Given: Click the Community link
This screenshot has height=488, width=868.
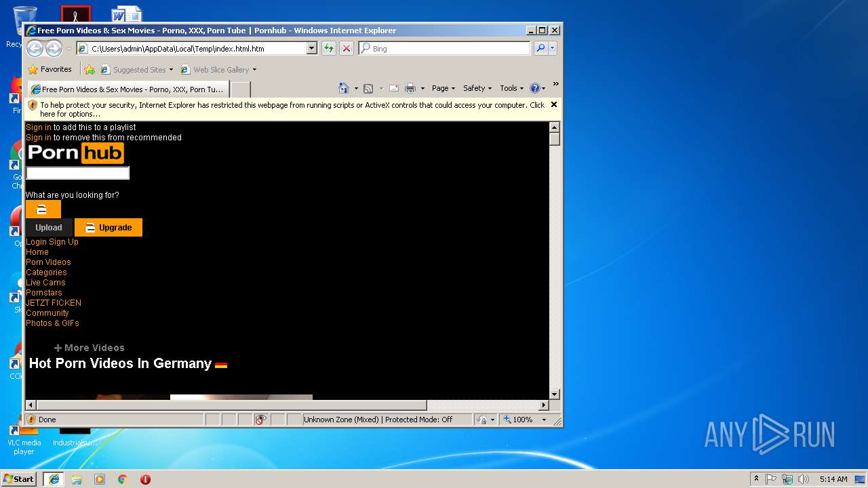Looking at the screenshot, I should coord(47,313).
